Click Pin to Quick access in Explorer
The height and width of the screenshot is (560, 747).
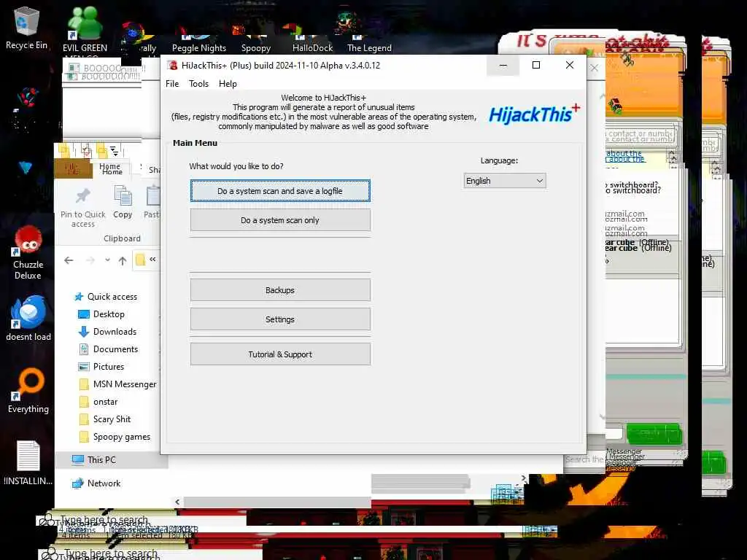[83, 208]
